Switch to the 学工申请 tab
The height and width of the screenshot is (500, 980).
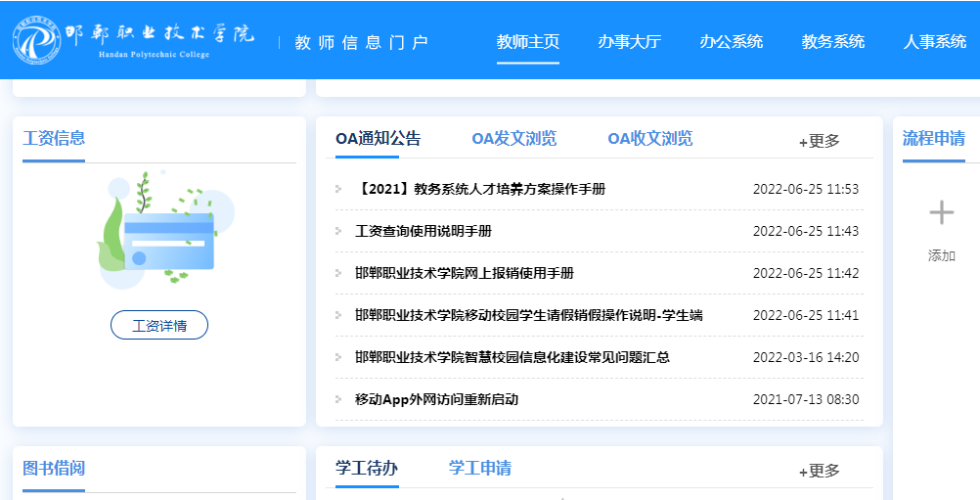point(480,468)
